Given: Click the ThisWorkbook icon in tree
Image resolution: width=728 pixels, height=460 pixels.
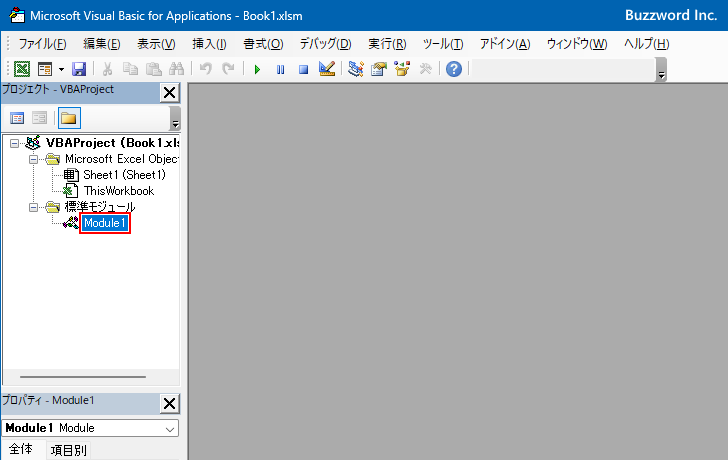Looking at the screenshot, I should (x=71, y=191).
